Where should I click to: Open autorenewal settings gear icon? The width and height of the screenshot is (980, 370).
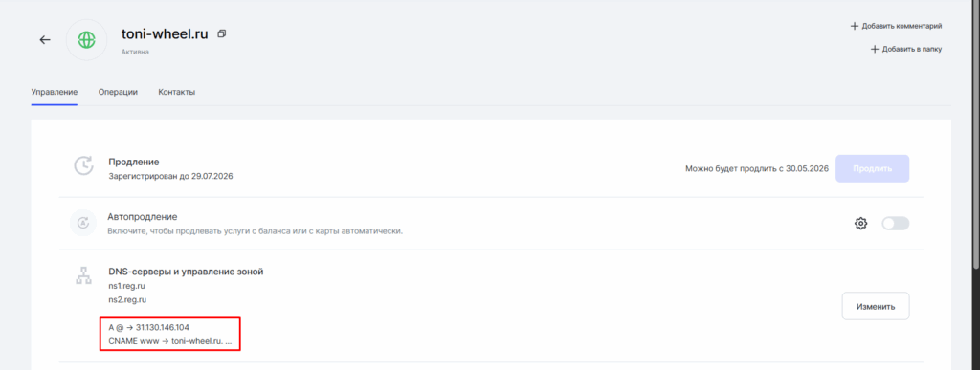860,224
